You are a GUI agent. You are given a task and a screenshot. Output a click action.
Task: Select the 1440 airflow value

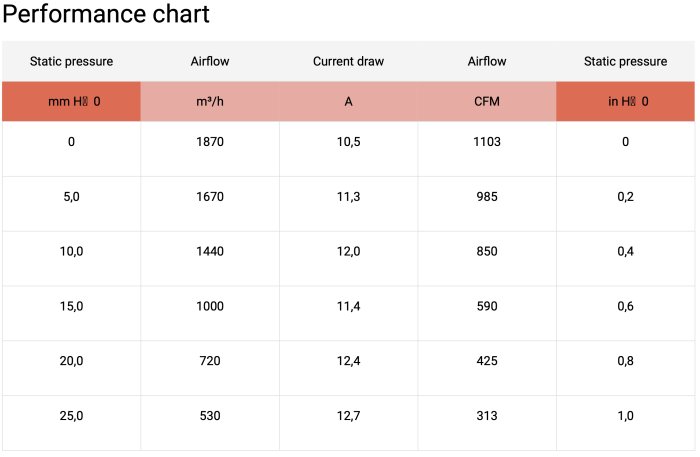click(x=210, y=251)
